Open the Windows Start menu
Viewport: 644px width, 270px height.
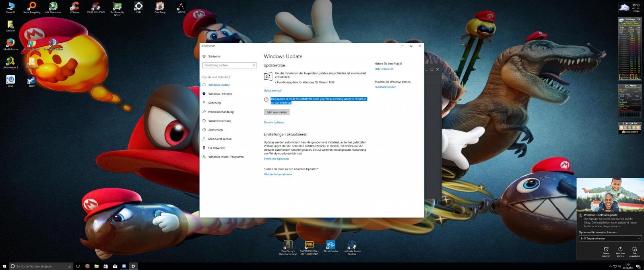[x=4, y=266]
